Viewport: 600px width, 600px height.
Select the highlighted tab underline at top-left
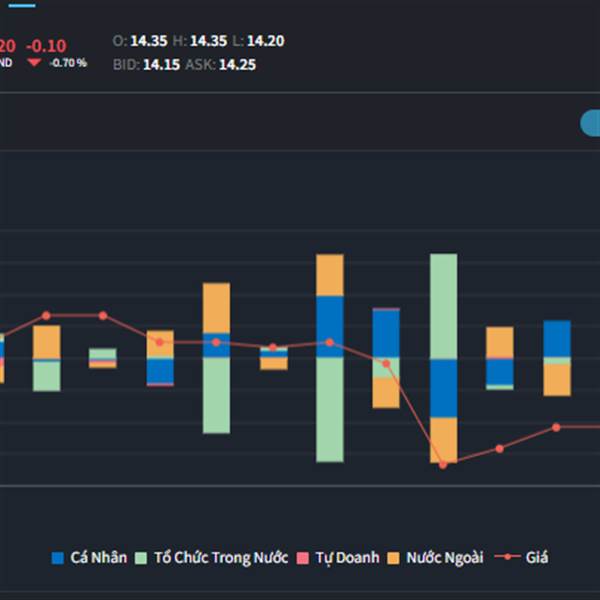point(20,4)
